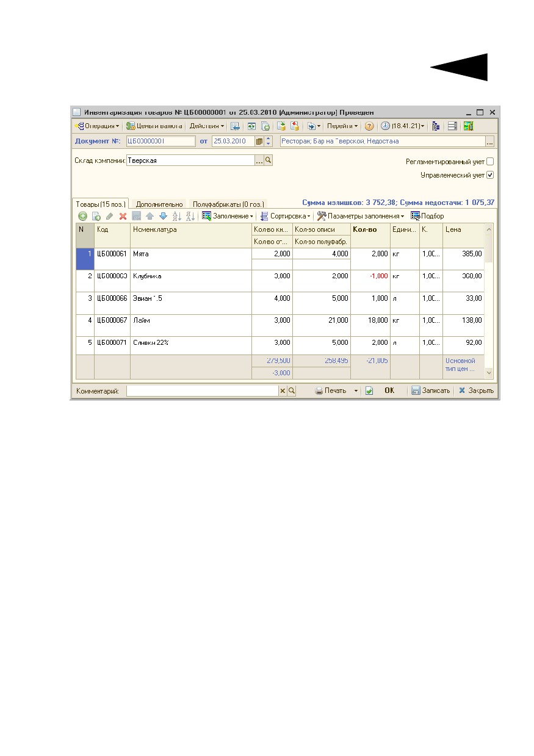Click the Номенклатура column header
This screenshot has width=534, height=756.
point(191,236)
